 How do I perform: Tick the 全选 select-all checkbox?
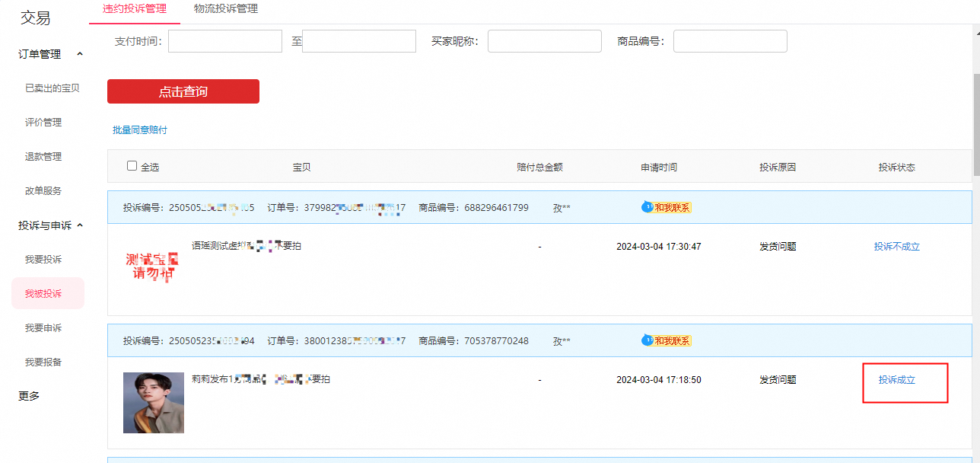coord(132,166)
